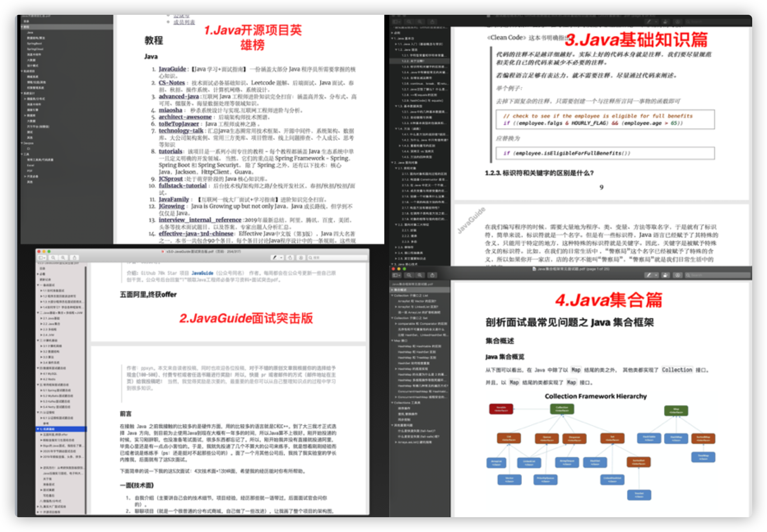Open the JavaGuide project link in list
The image size is (767, 532).
click(x=172, y=69)
